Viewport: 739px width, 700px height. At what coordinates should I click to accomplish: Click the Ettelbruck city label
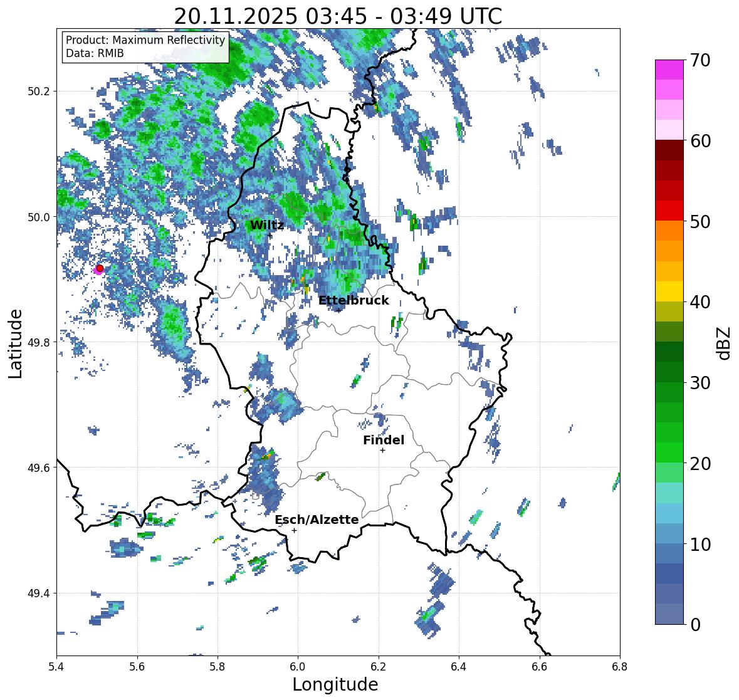354,300
